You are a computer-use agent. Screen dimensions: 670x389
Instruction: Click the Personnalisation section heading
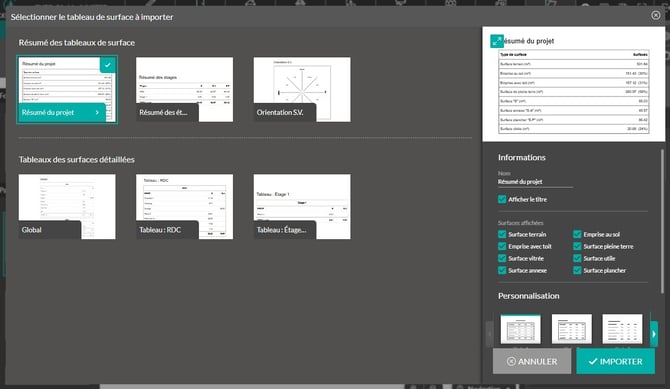(x=529, y=296)
